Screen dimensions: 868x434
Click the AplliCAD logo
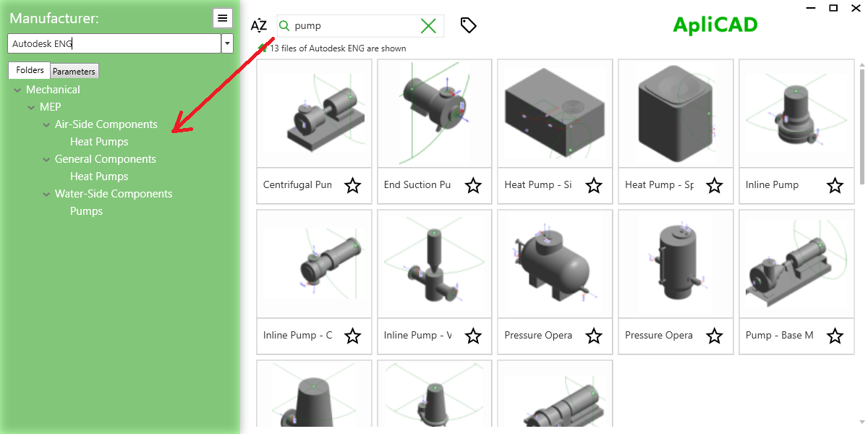(715, 24)
